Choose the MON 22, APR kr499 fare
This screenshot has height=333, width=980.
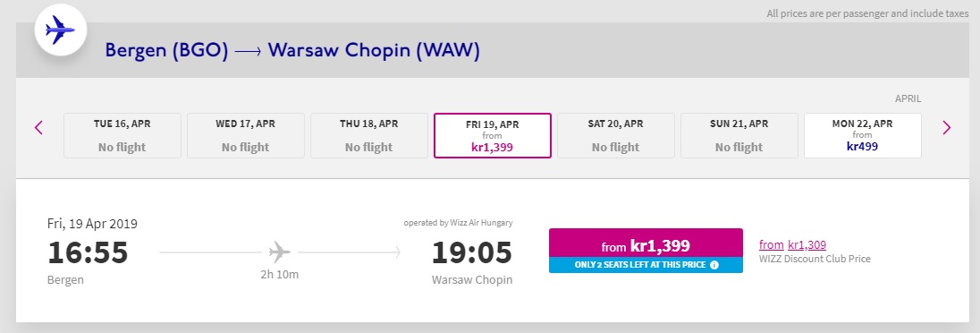(x=863, y=135)
